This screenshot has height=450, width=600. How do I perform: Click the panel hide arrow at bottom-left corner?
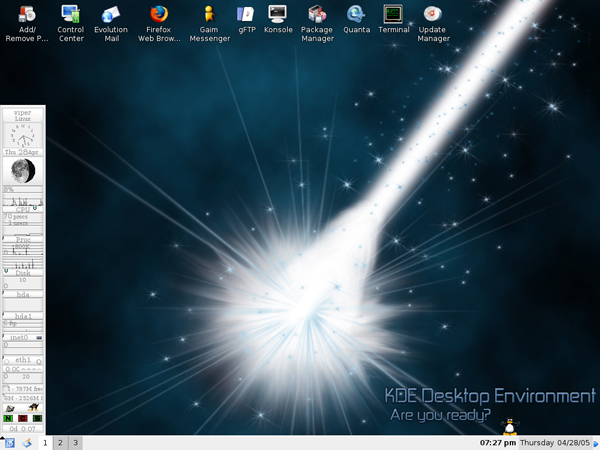[x=2, y=437]
